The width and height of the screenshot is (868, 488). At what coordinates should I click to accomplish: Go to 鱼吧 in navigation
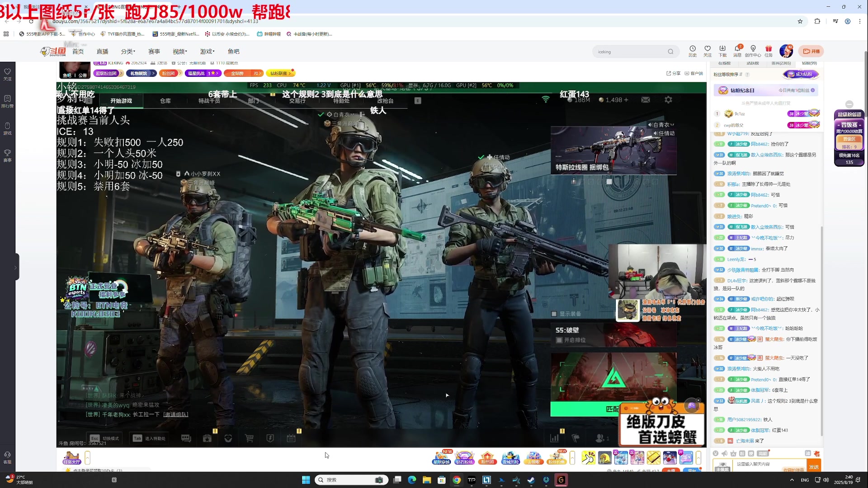click(x=234, y=52)
